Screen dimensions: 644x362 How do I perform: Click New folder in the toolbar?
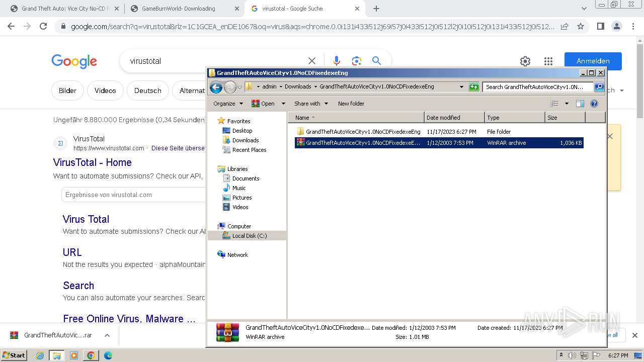tap(351, 104)
